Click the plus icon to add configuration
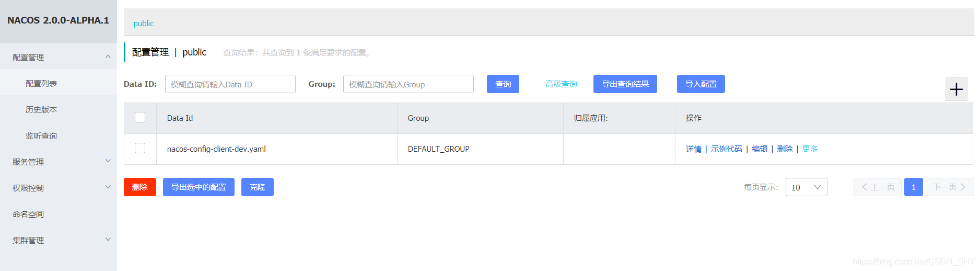Screen dimensions: 980x271 coord(956,89)
